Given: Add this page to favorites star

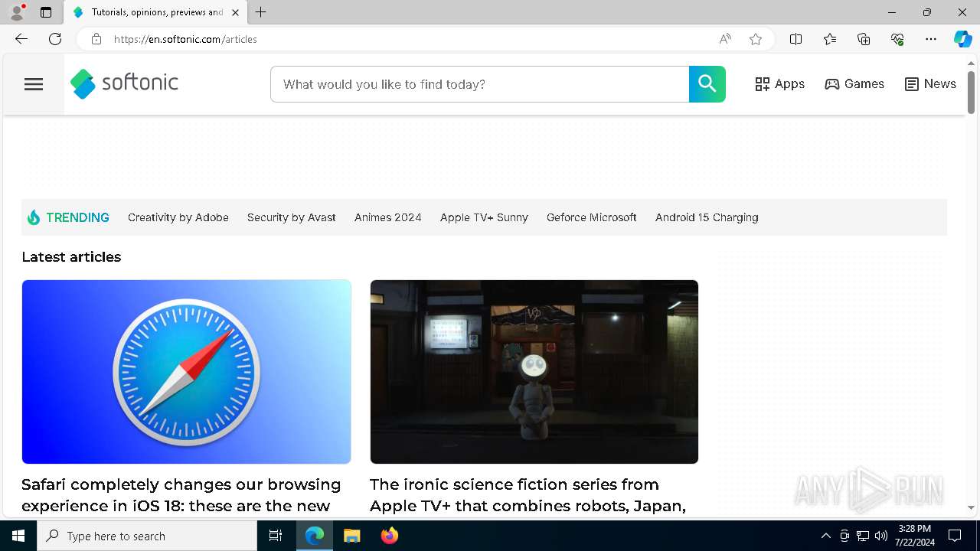Looking at the screenshot, I should tap(756, 39).
